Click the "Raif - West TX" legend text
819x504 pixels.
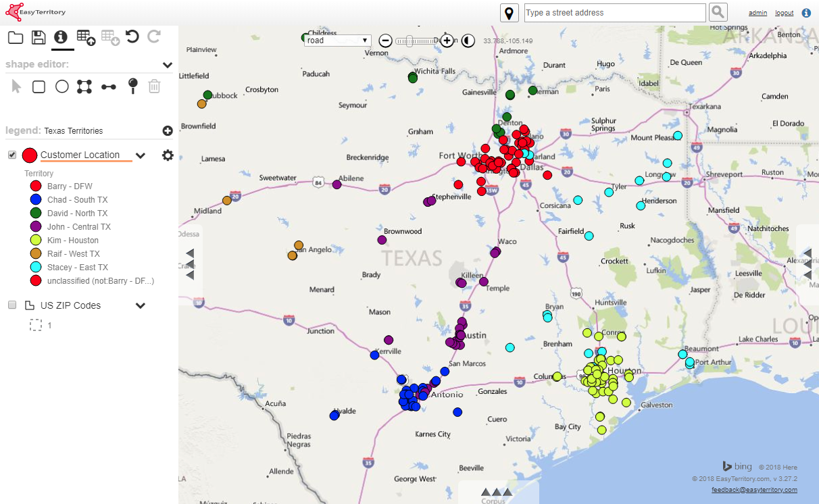[x=74, y=254]
